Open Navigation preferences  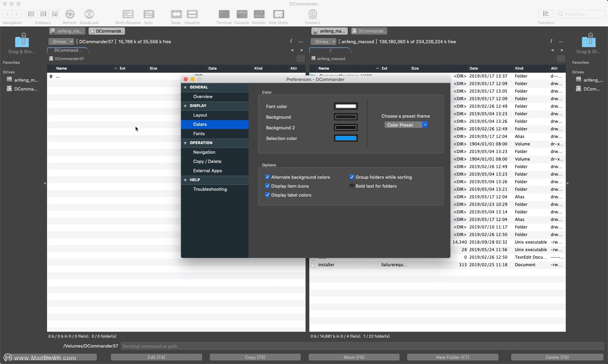pyautogui.click(x=215, y=152)
